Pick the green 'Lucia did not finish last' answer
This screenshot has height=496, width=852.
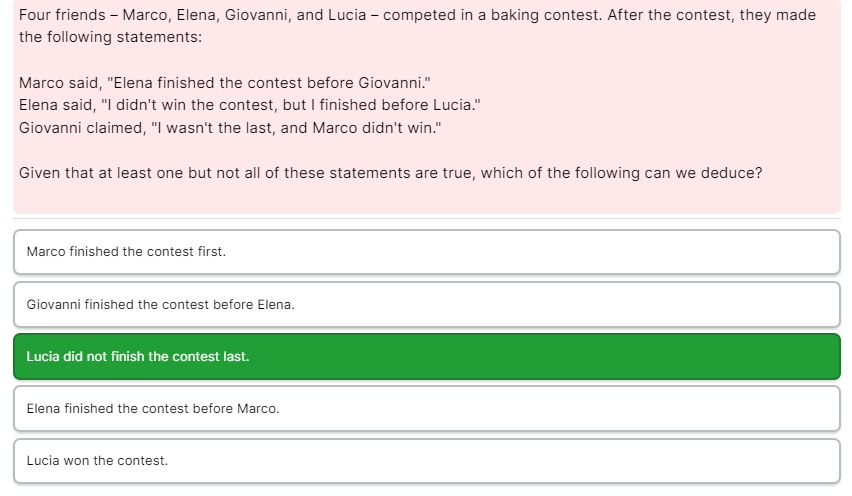427,356
